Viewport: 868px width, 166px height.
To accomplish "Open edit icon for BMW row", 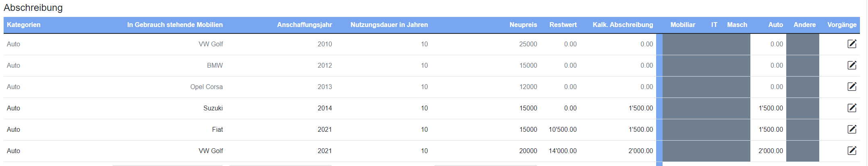I will [x=852, y=65].
